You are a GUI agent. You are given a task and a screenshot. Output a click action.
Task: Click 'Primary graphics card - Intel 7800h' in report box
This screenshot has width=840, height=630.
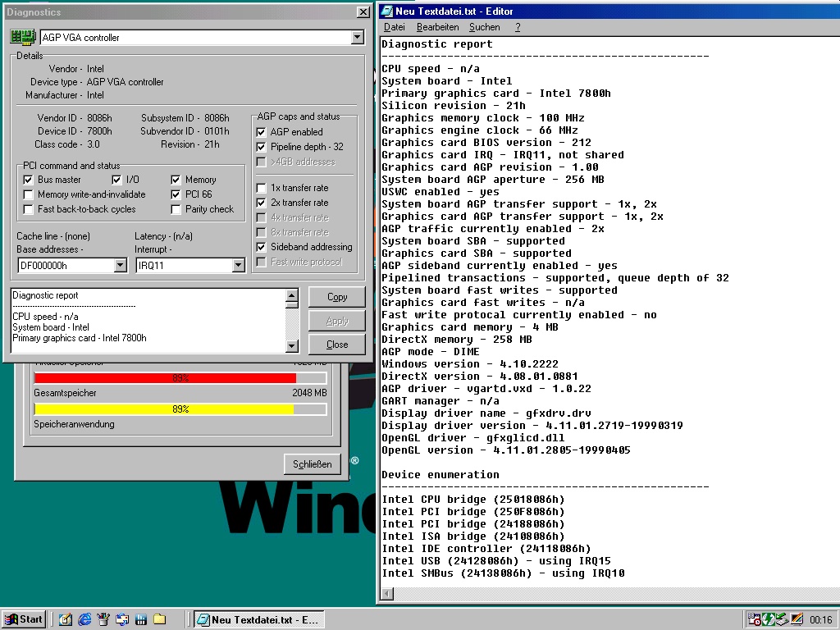[x=80, y=338]
